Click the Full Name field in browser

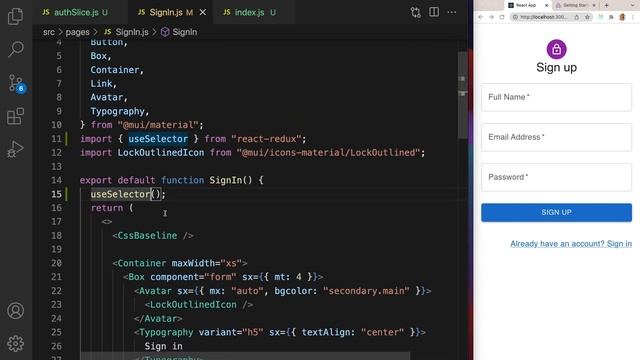[556, 97]
